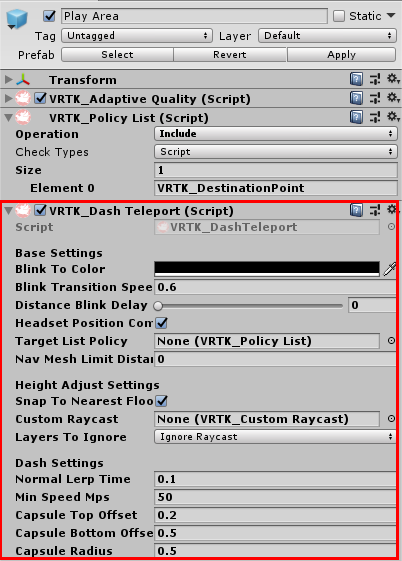
Task: Open object picker for Custom Raycast
Action: 391,419
